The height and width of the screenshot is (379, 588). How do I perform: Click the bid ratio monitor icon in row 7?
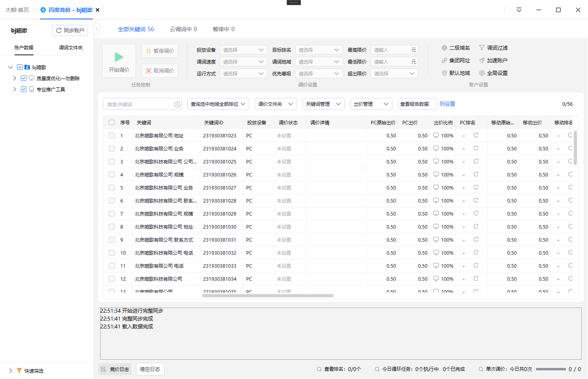click(x=436, y=213)
